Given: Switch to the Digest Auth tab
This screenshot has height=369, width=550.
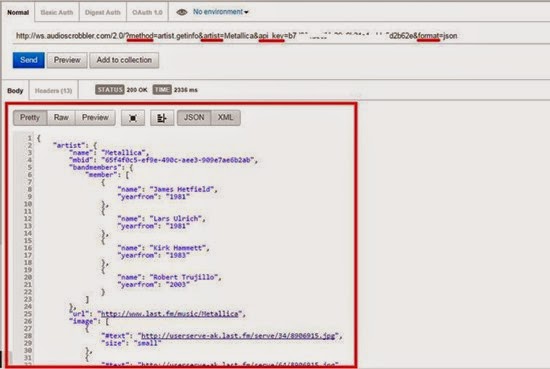Looking at the screenshot, I should [102, 12].
